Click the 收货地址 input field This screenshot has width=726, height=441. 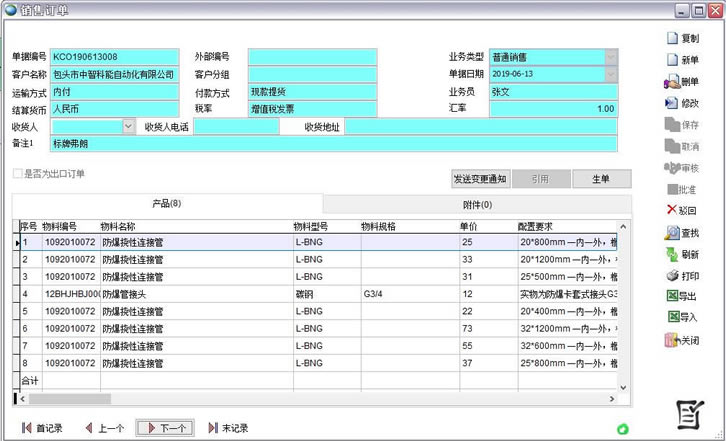(x=481, y=126)
